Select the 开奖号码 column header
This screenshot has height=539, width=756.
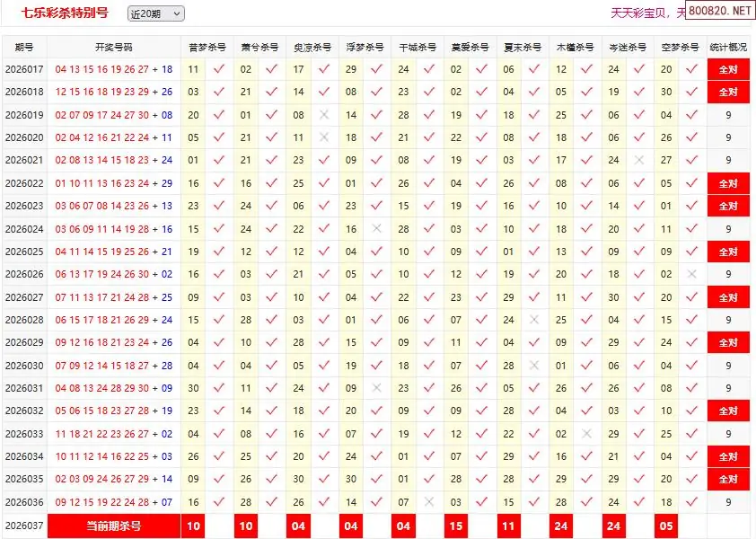(113, 47)
